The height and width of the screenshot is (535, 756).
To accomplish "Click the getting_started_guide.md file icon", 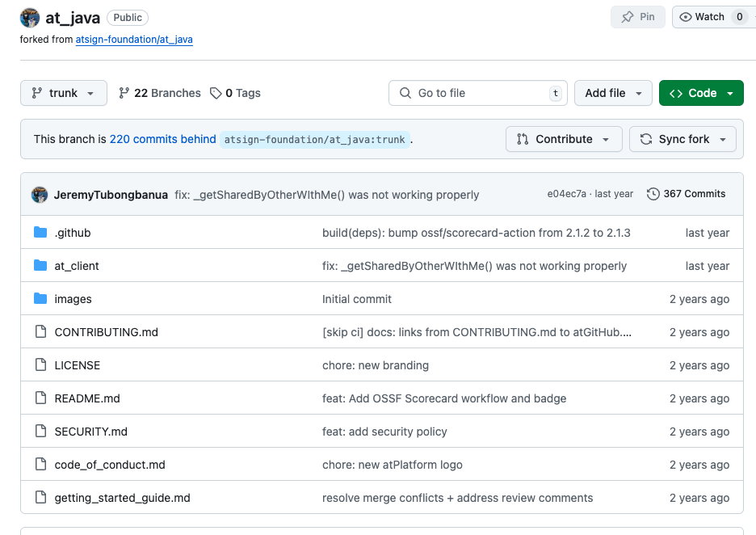I will (41, 497).
